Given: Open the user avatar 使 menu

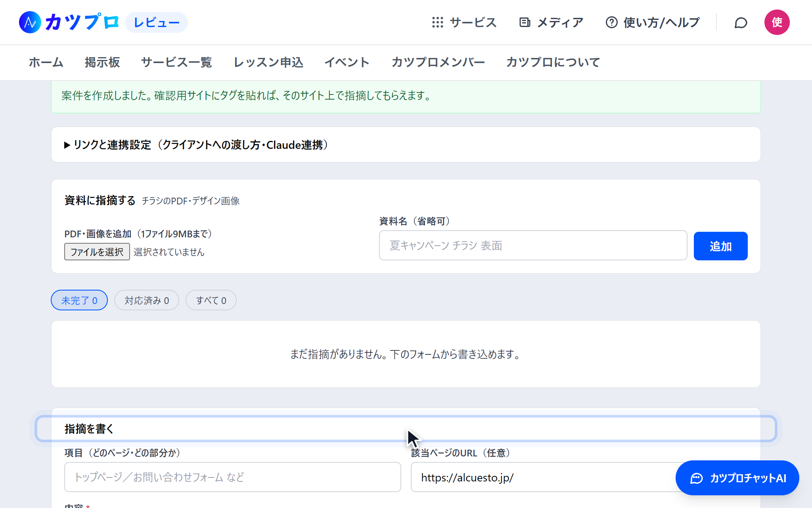Looking at the screenshot, I should (x=777, y=22).
